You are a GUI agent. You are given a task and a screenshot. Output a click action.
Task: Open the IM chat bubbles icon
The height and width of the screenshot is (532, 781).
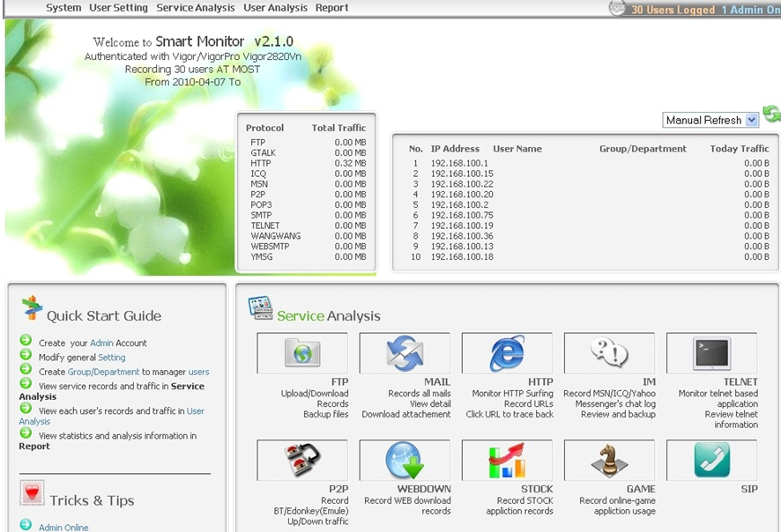click(609, 352)
